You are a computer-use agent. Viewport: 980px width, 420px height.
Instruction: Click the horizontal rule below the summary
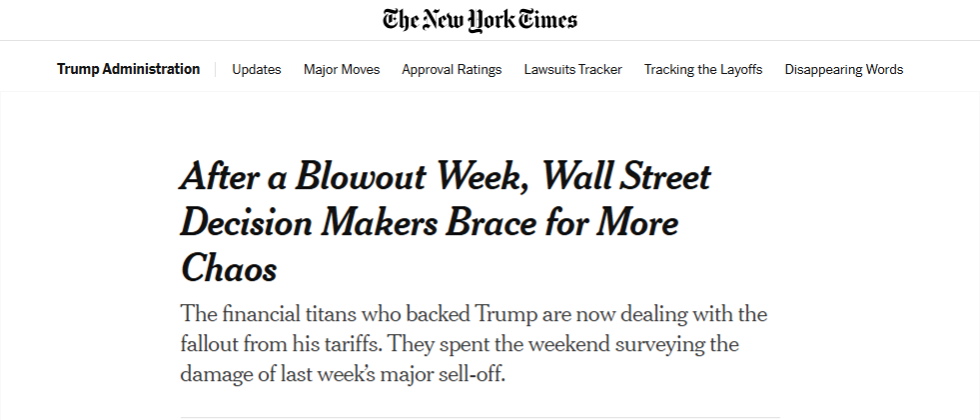[481, 416]
